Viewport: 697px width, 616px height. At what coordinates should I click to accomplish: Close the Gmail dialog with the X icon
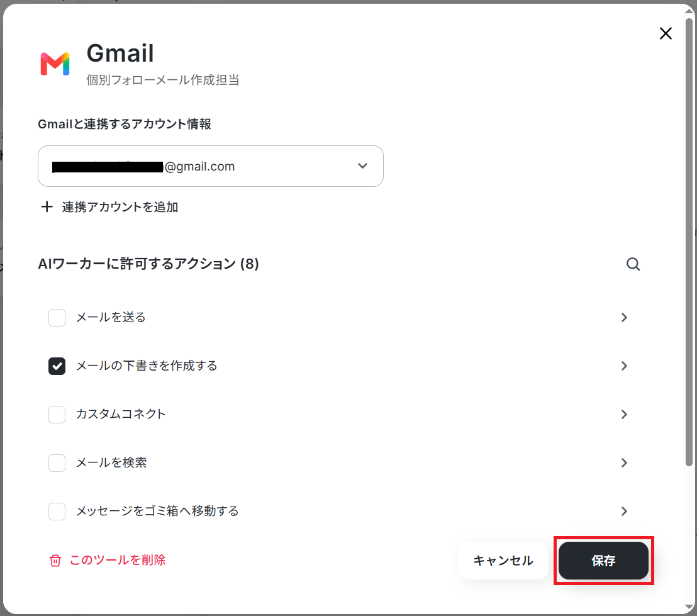666,33
